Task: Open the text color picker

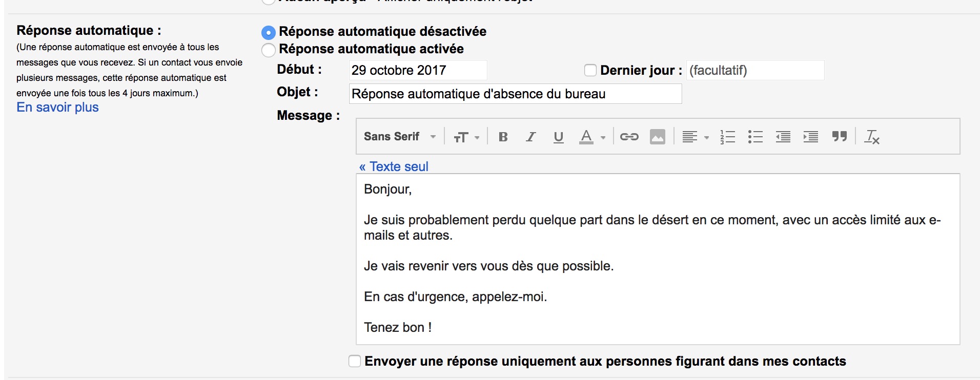Action: coord(592,137)
